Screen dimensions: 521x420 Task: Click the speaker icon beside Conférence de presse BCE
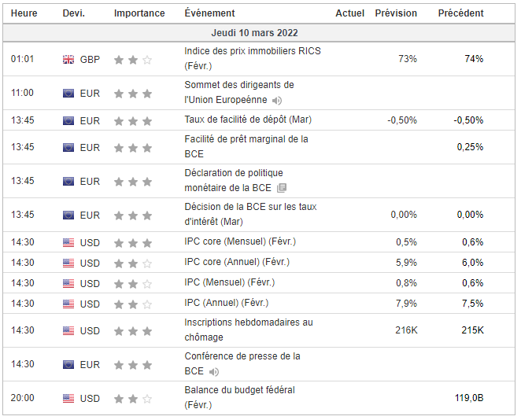tap(214, 371)
